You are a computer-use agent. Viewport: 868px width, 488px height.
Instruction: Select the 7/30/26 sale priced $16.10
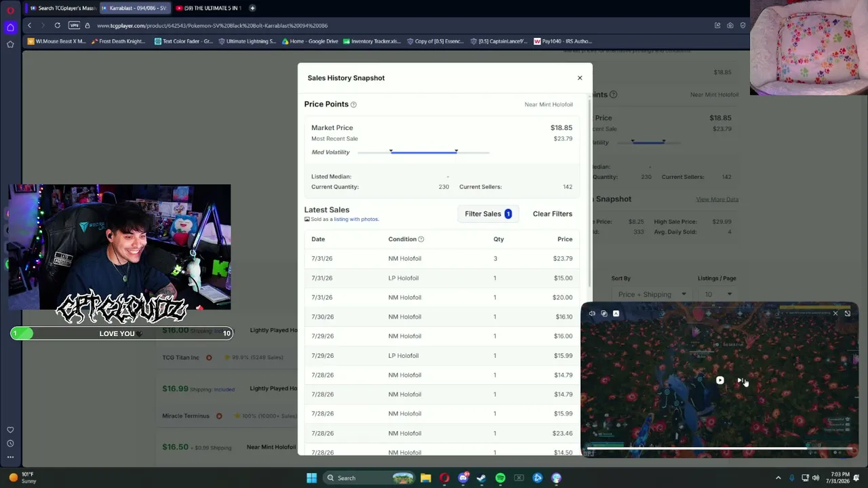pyautogui.click(x=441, y=317)
